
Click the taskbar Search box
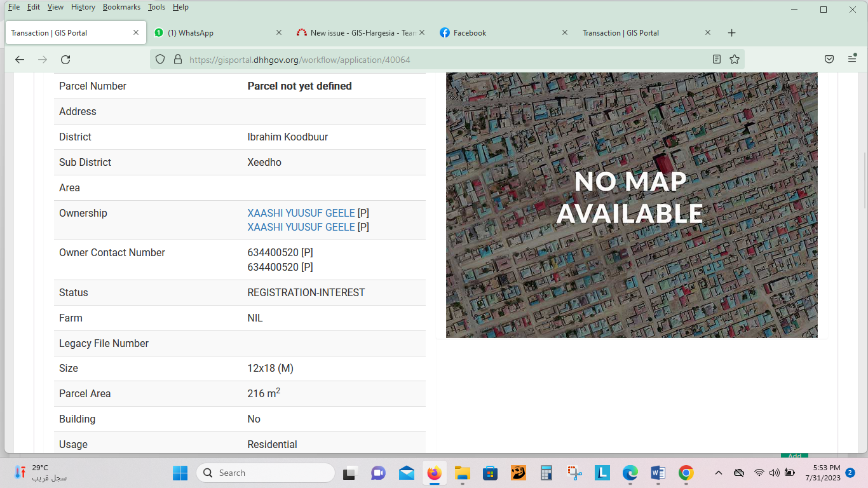click(x=266, y=473)
